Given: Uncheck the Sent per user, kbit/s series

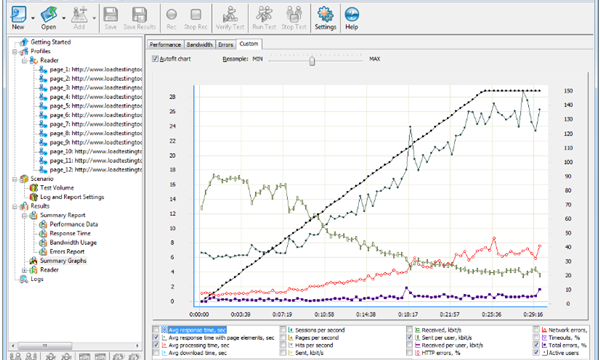Looking at the screenshot, I should coord(409,337).
